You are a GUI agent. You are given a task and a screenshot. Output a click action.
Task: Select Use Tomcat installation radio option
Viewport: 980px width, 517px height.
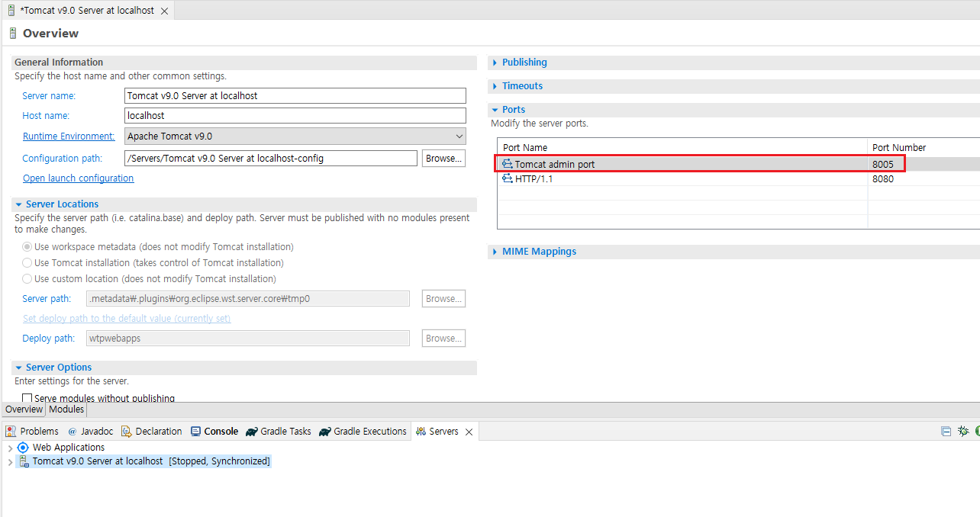click(27, 263)
